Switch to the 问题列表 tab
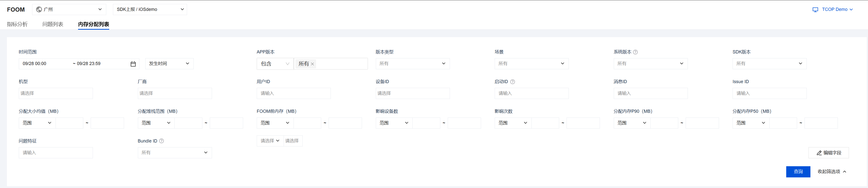Viewport: 868px width, 188px height. click(53, 24)
